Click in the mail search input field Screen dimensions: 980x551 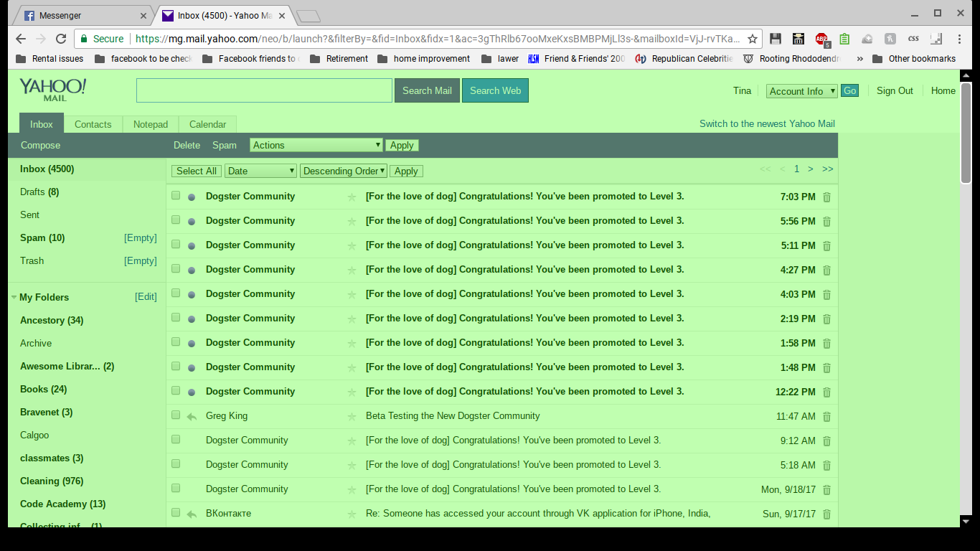click(264, 90)
